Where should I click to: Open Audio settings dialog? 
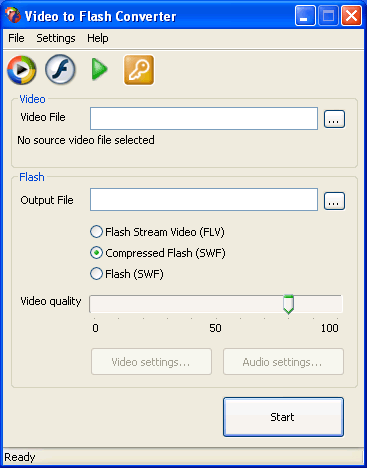click(283, 362)
